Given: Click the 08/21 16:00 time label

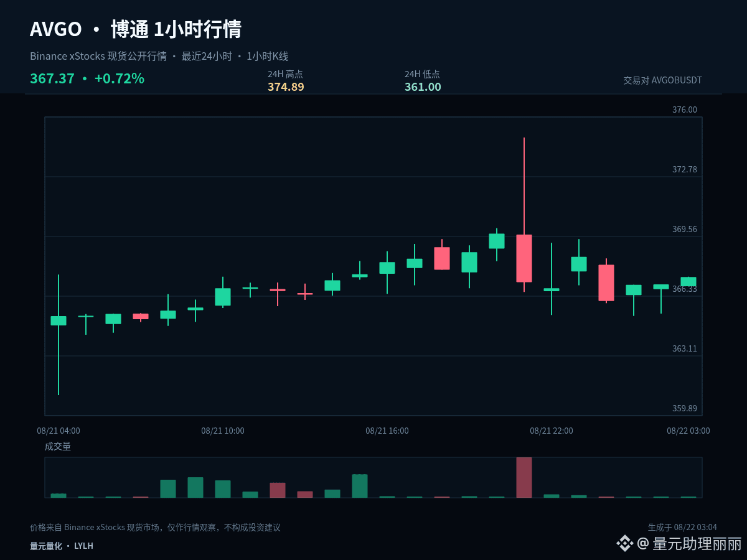Looking at the screenshot, I should click(x=387, y=431).
